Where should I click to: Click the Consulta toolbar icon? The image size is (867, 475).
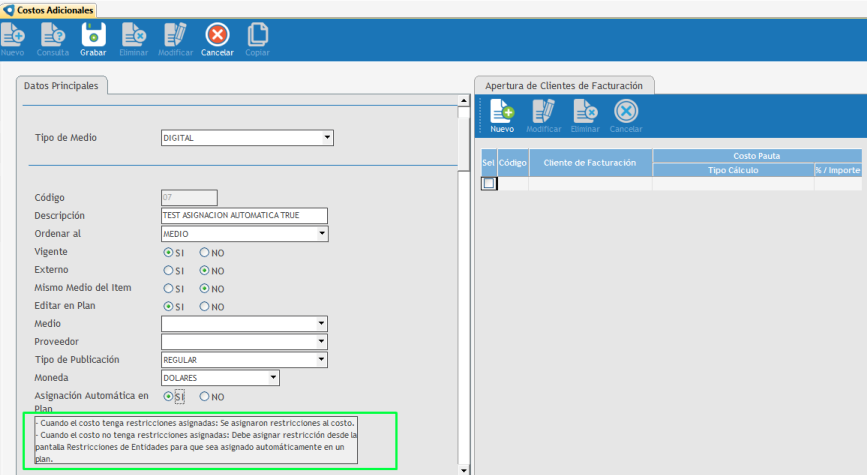pos(53,36)
